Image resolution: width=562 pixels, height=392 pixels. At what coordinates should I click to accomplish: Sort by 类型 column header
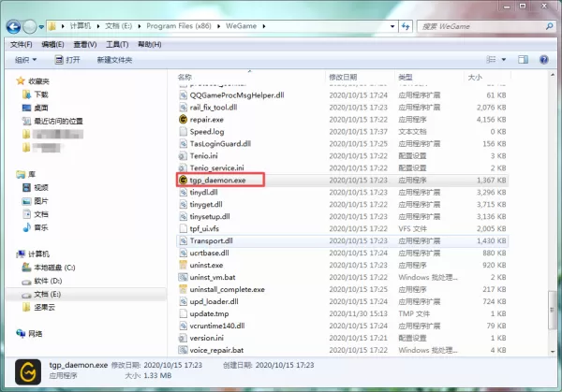[x=406, y=77]
